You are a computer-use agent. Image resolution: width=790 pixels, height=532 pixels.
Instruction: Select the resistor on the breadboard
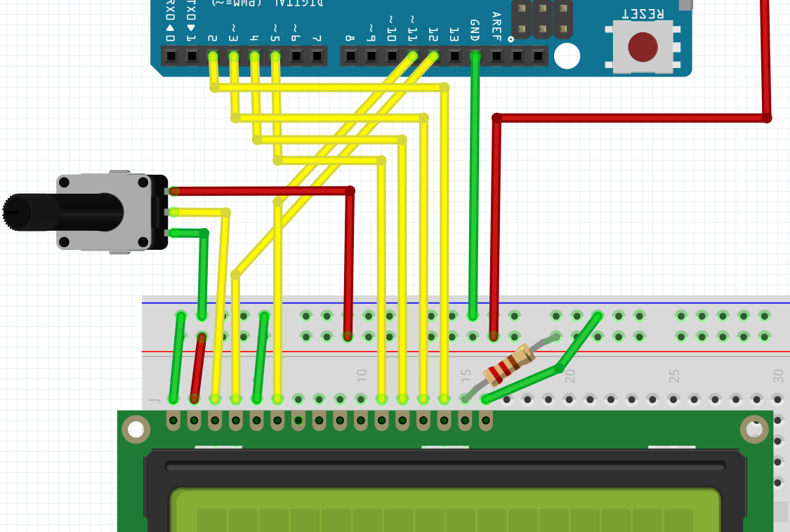509,365
